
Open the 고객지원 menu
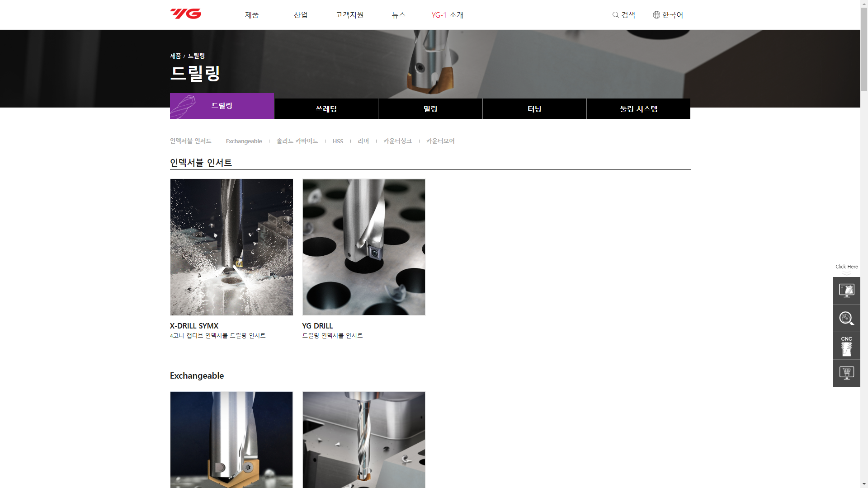coord(349,15)
